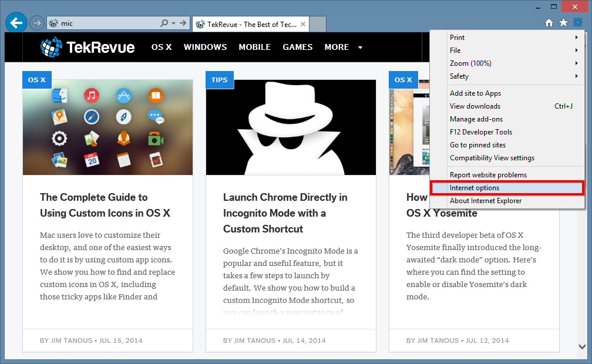Image resolution: width=592 pixels, height=364 pixels.
Task: Expand the File submenu
Action: coord(507,50)
